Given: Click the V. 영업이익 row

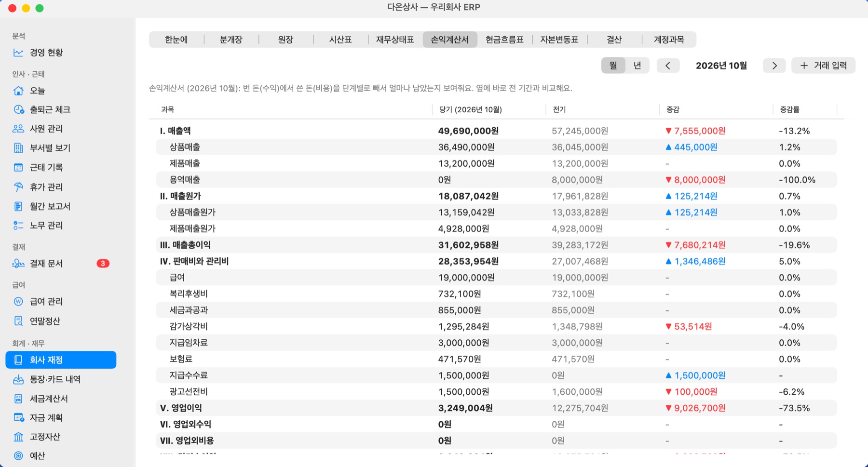Looking at the screenshot, I should 496,408.
